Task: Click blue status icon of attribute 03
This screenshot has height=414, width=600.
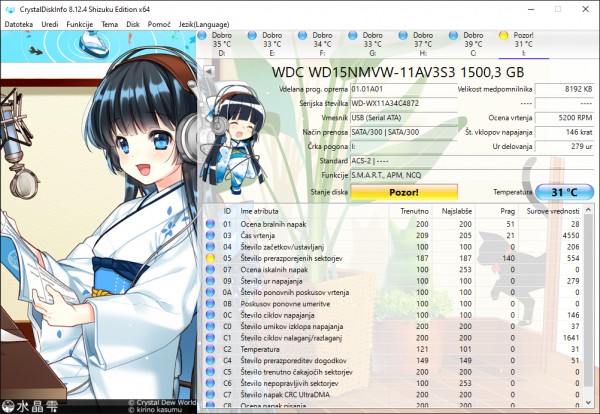Action: click(x=210, y=235)
